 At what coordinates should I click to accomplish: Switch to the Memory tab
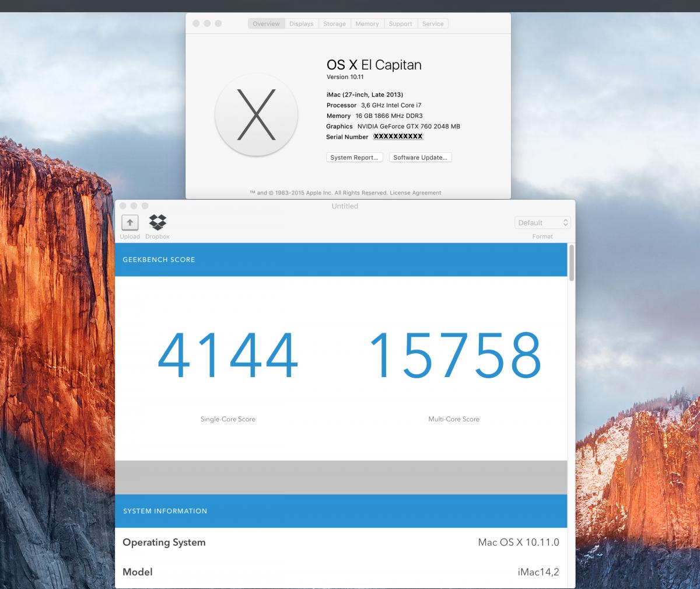[x=367, y=24]
